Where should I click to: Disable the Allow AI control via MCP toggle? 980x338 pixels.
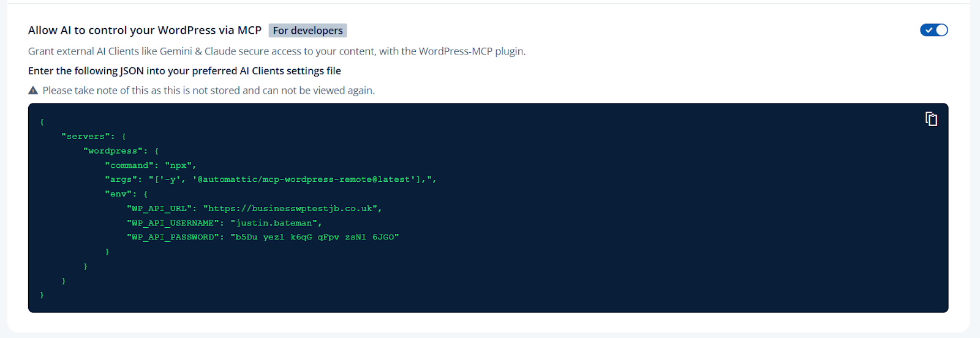[x=933, y=30]
